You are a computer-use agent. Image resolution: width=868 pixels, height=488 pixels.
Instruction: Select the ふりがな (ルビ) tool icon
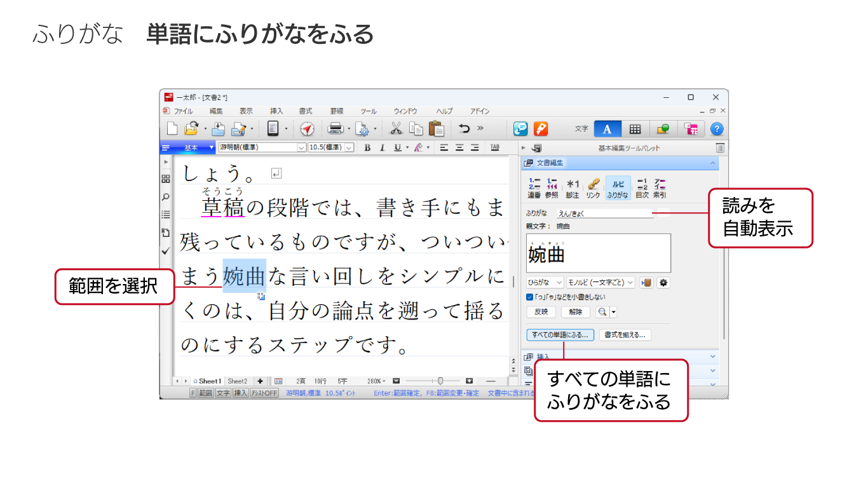click(x=618, y=188)
